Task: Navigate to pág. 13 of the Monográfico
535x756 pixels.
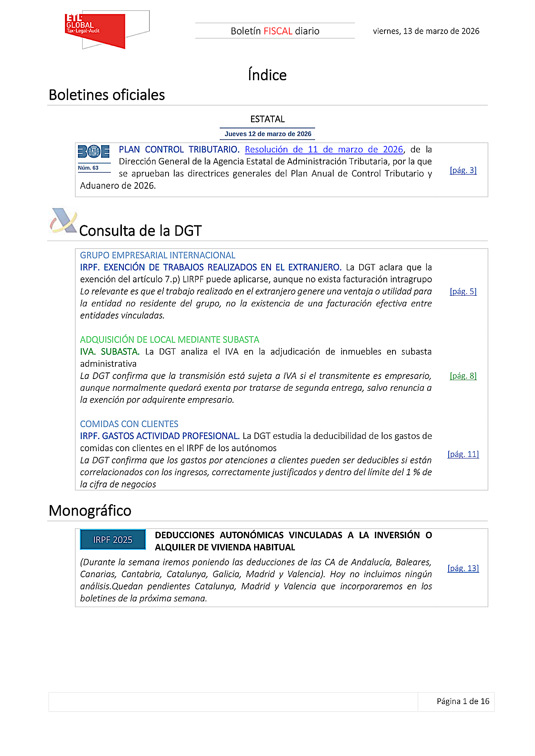Action: pyautogui.click(x=463, y=568)
